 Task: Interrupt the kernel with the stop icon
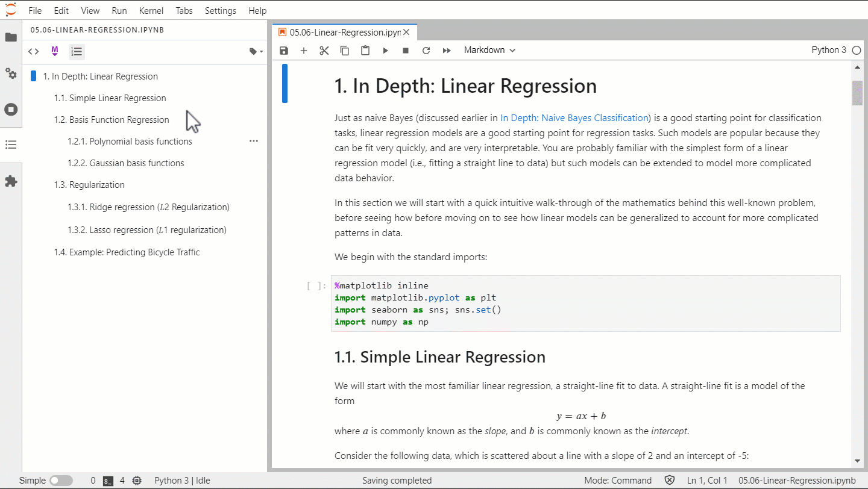(405, 50)
